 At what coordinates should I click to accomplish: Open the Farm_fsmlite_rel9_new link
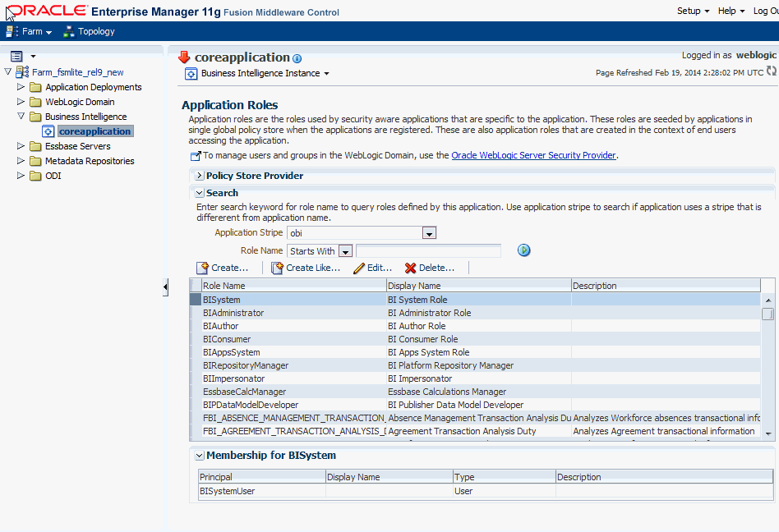click(x=78, y=72)
